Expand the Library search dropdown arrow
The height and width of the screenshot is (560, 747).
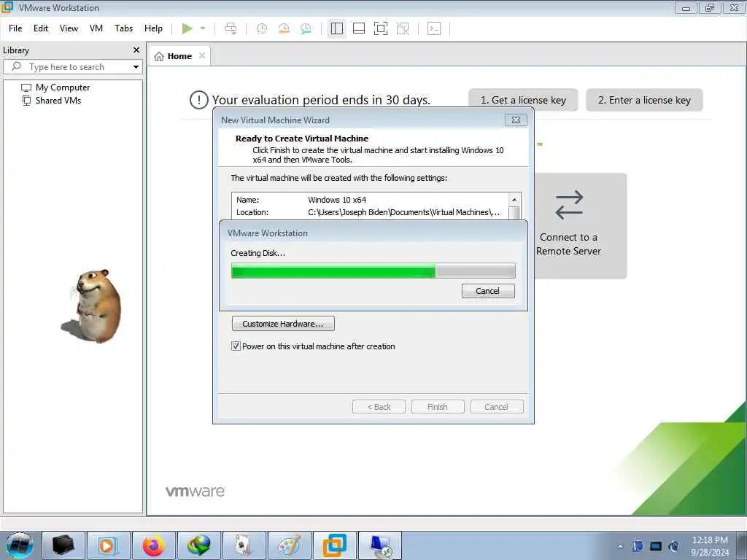point(136,67)
